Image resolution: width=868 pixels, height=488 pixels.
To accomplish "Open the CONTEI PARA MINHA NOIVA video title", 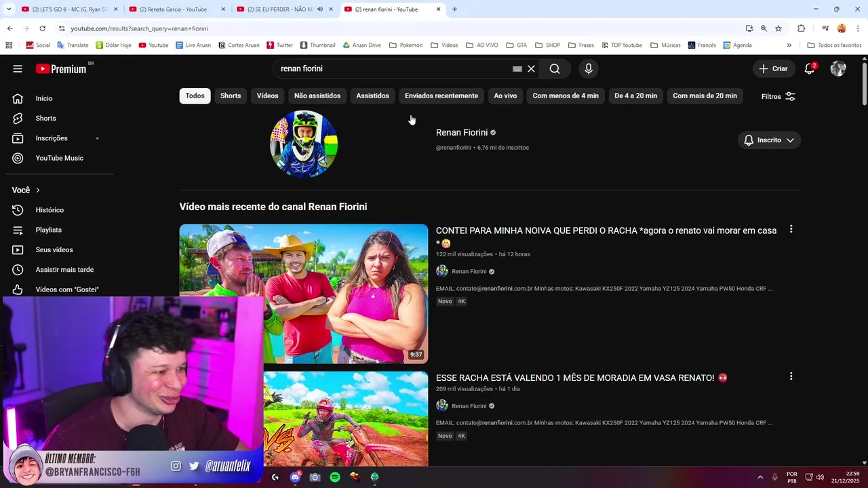I will point(606,237).
